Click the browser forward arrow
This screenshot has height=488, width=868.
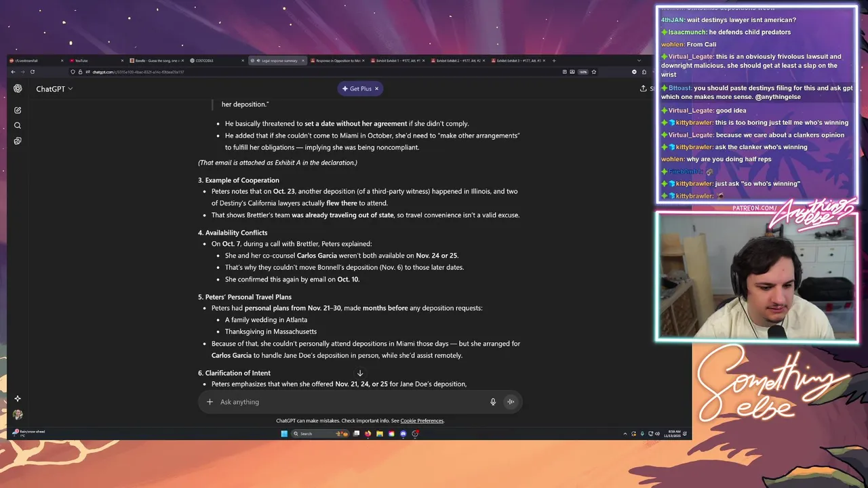pos(22,72)
